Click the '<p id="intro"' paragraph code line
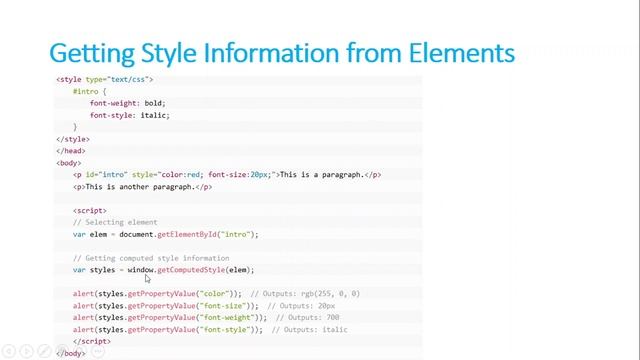The image size is (640, 360). [227, 175]
